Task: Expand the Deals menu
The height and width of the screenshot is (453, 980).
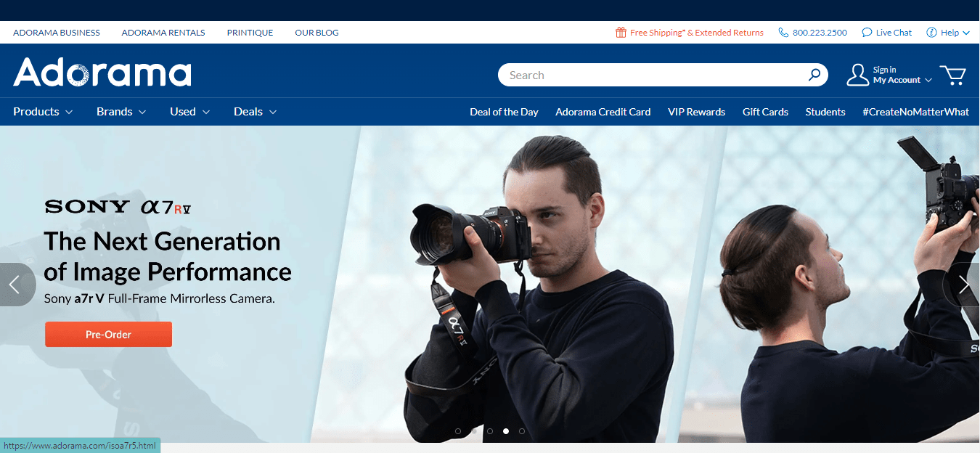Action: [x=256, y=112]
